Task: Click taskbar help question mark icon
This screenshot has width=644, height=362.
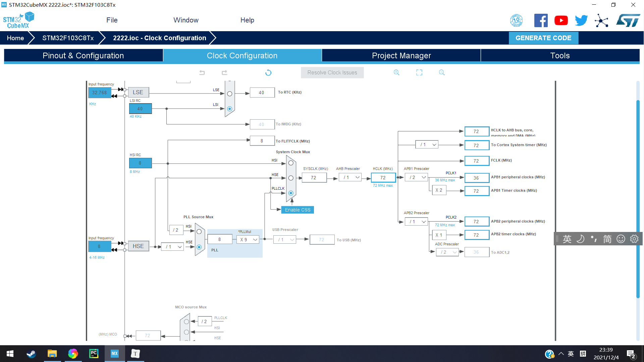Action: point(549,354)
